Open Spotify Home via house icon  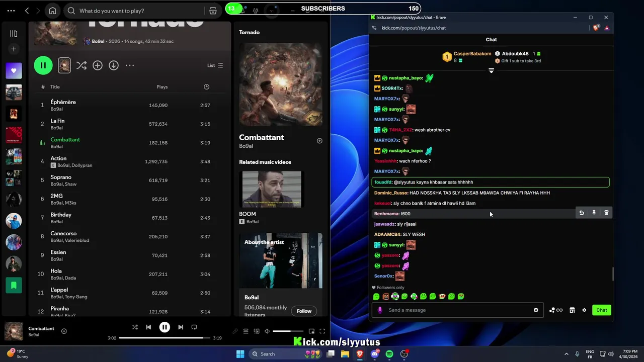(x=52, y=11)
